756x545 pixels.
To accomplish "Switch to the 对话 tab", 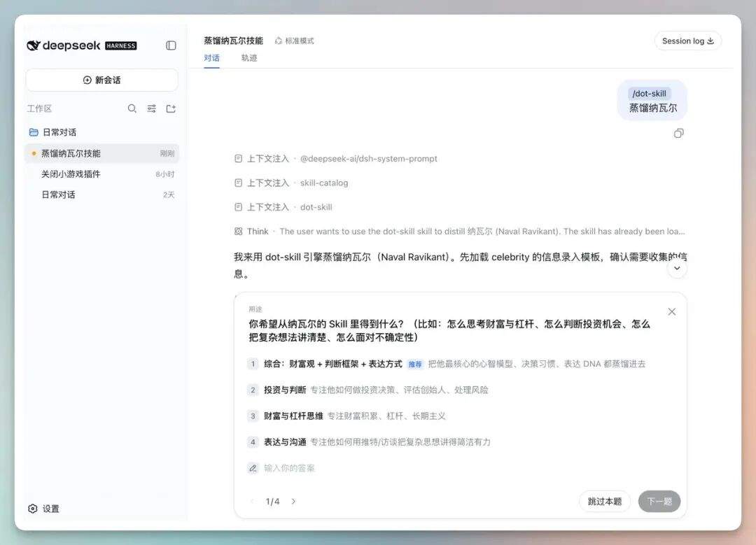I will [x=211, y=58].
